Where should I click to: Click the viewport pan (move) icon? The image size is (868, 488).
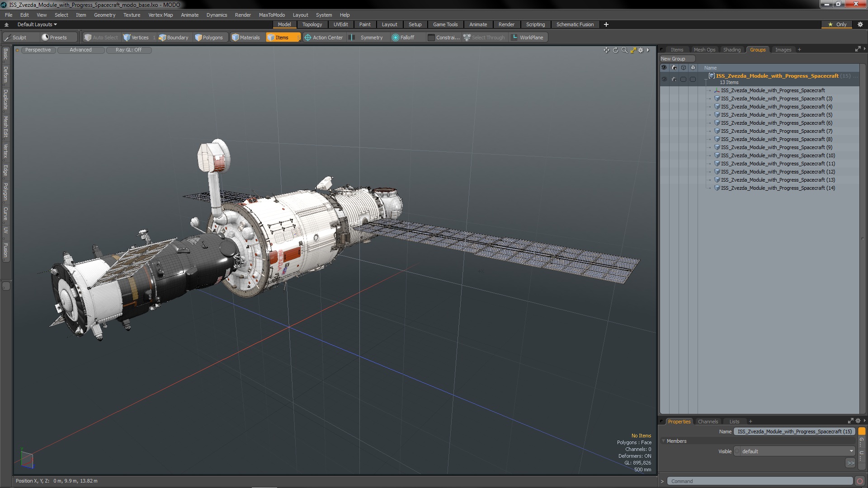click(x=606, y=50)
